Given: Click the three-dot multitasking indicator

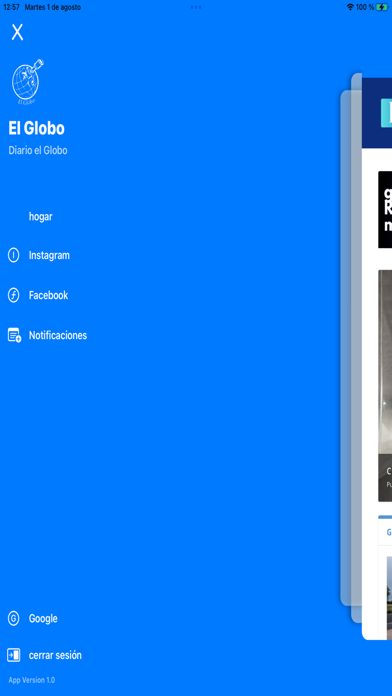Looking at the screenshot, I should pos(196,7).
